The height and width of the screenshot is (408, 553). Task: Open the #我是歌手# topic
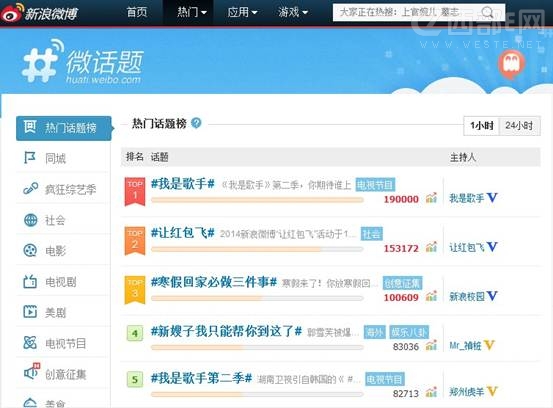click(x=183, y=184)
